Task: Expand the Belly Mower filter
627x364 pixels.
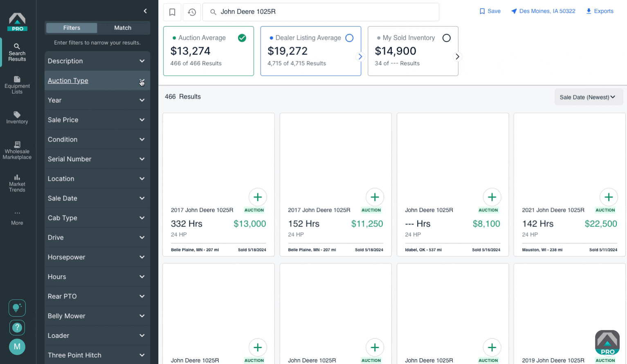Action: click(x=97, y=316)
